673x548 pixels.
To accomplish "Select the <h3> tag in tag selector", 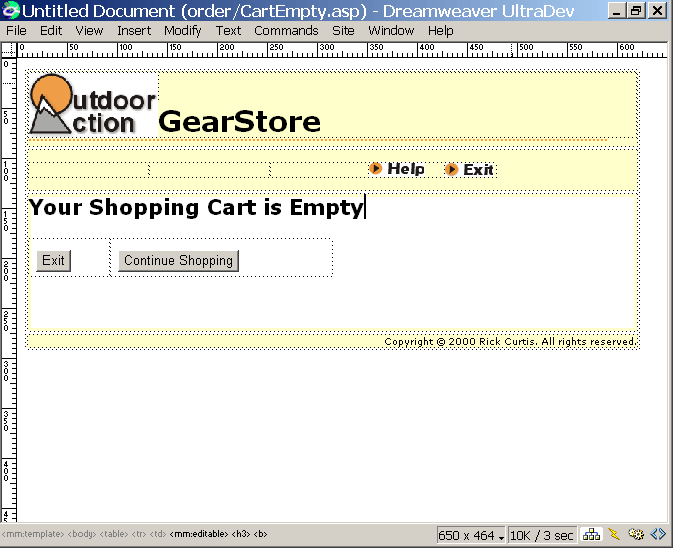I will point(240,535).
